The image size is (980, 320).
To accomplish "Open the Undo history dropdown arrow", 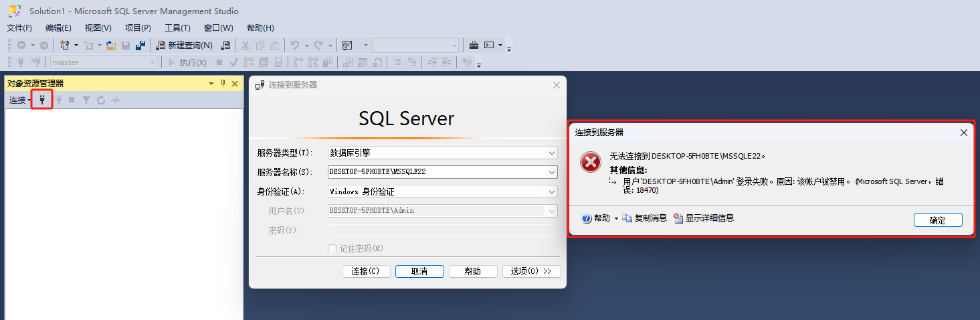I will [x=306, y=46].
